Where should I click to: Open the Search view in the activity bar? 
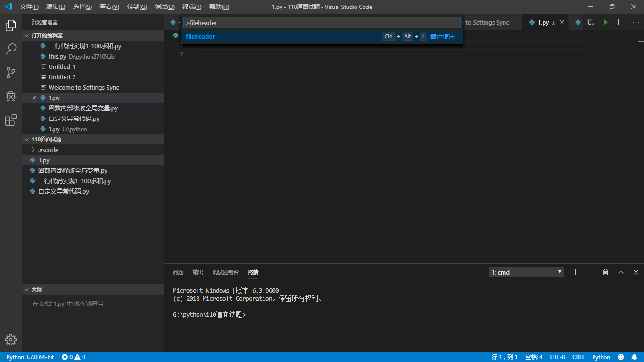(10, 49)
